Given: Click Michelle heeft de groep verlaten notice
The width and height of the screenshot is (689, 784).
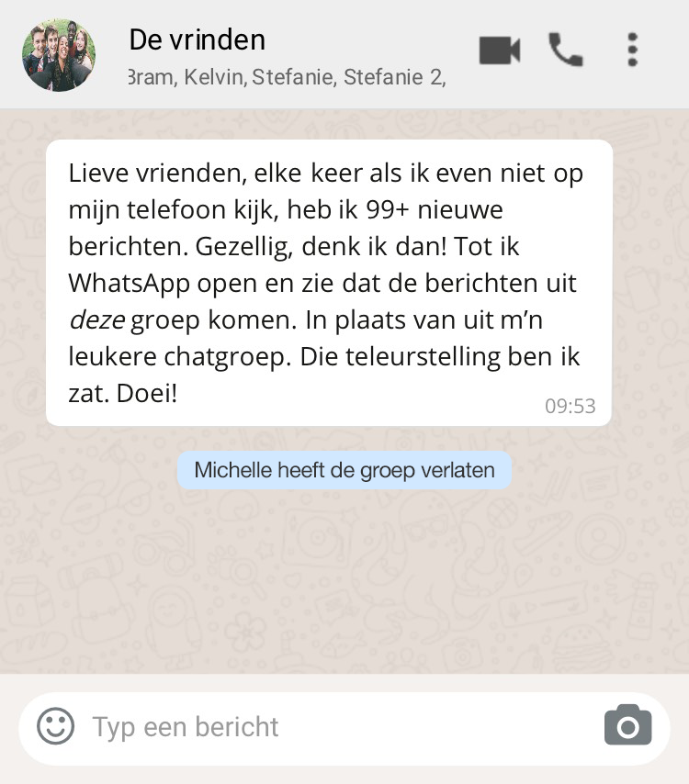Looking at the screenshot, I should click(x=344, y=470).
